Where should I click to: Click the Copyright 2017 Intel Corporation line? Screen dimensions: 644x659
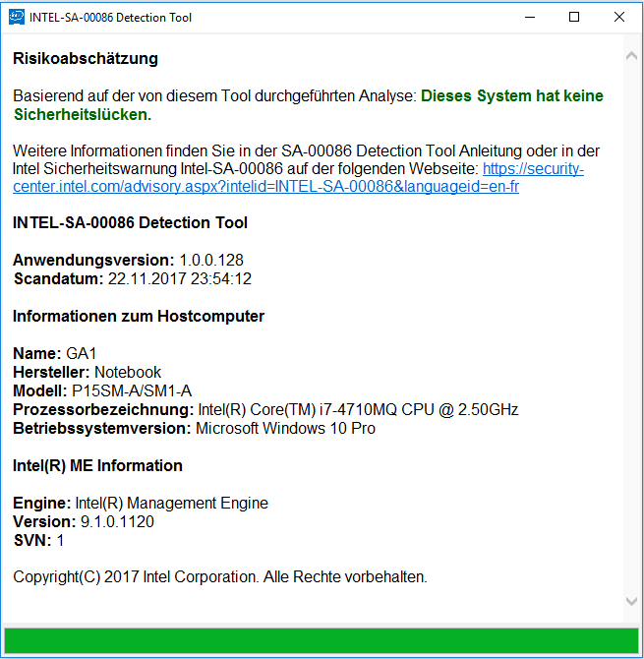pyautogui.click(x=220, y=577)
